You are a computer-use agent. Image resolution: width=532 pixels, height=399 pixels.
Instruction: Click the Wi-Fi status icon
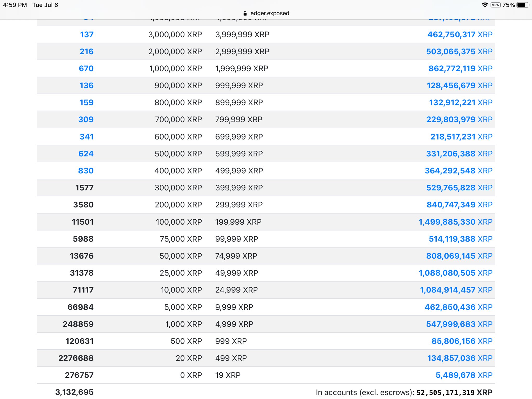tap(485, 5)
